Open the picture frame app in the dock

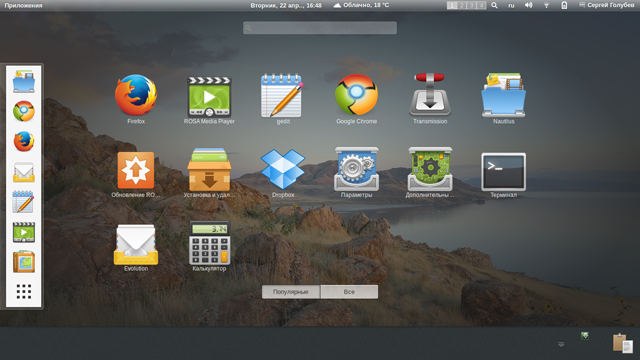[x=24, y=262]
